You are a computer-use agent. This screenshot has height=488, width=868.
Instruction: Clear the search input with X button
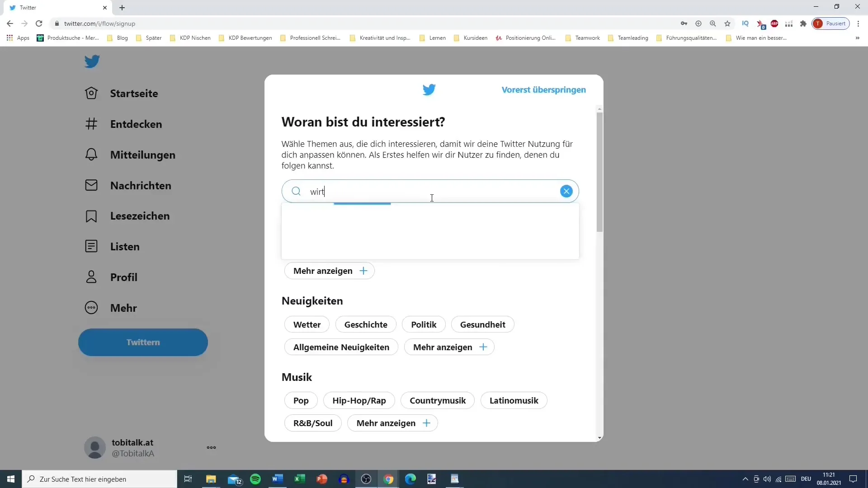tap(566, 191)
